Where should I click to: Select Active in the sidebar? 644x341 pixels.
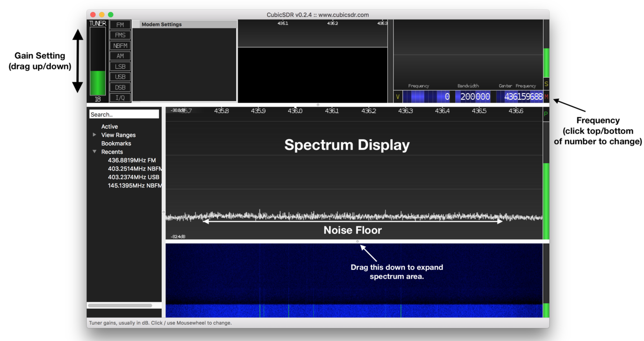click(109, 126)
